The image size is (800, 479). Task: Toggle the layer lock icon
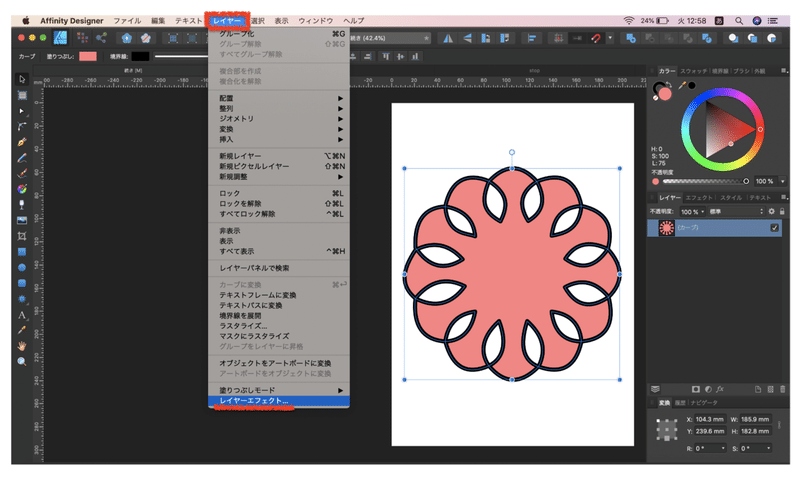[x=782, y=211]
